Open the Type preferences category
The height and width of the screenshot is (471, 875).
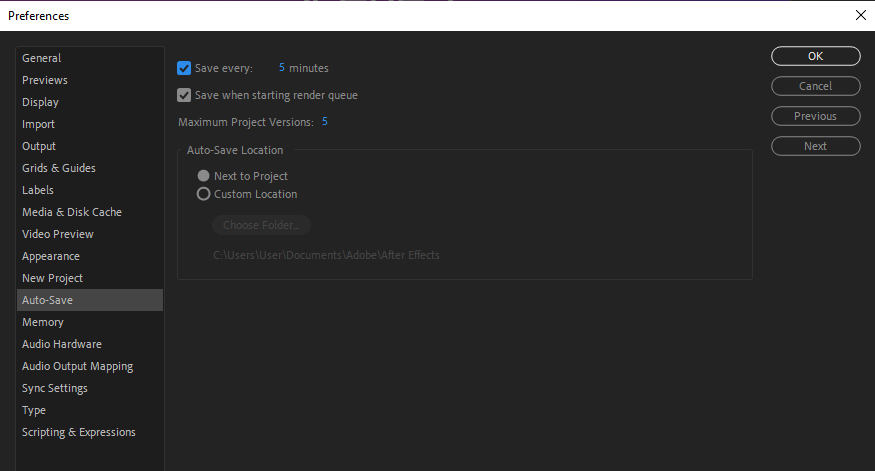89,410
